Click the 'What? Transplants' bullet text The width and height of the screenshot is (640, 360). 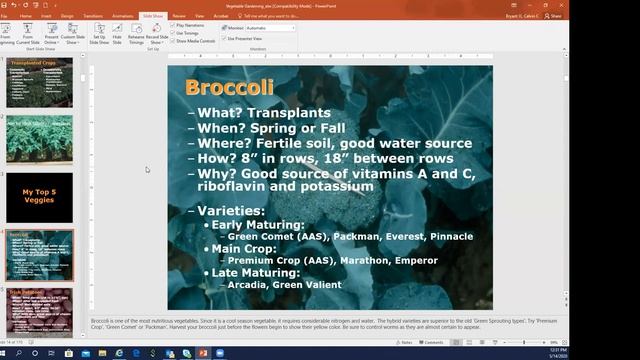pyautogui.click(x=264, y=113)
